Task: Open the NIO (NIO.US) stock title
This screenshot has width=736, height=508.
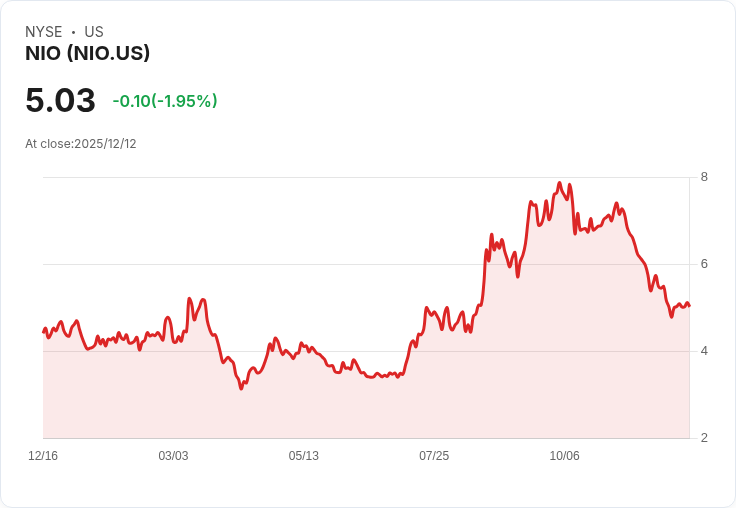Action: (88, 53)
